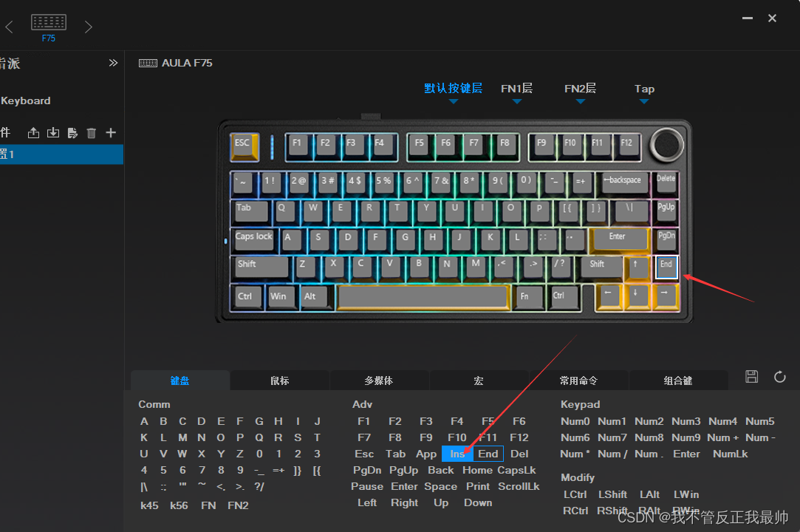Select the 鼠标 tab
This screenshot has width=800, height=532.
pos(279,381)
